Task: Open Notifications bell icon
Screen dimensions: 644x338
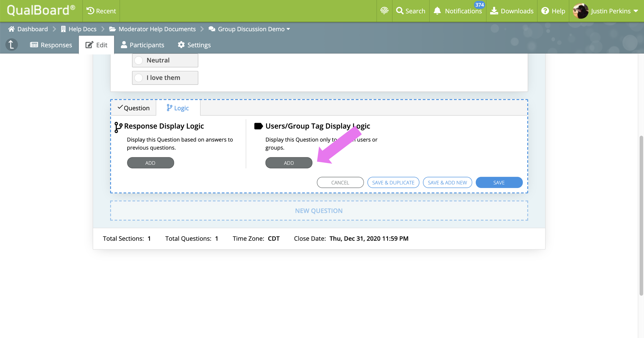Action: 437,11
